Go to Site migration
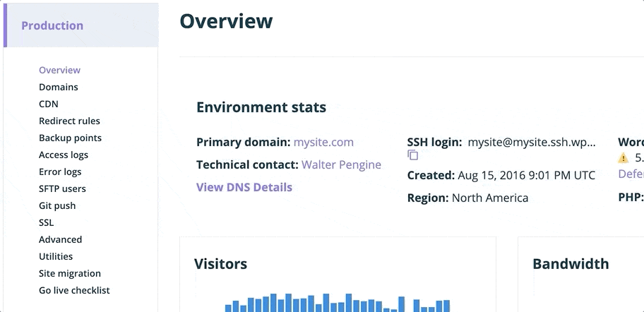The width and height of the screenshot is (644, 312). (70, 273)
